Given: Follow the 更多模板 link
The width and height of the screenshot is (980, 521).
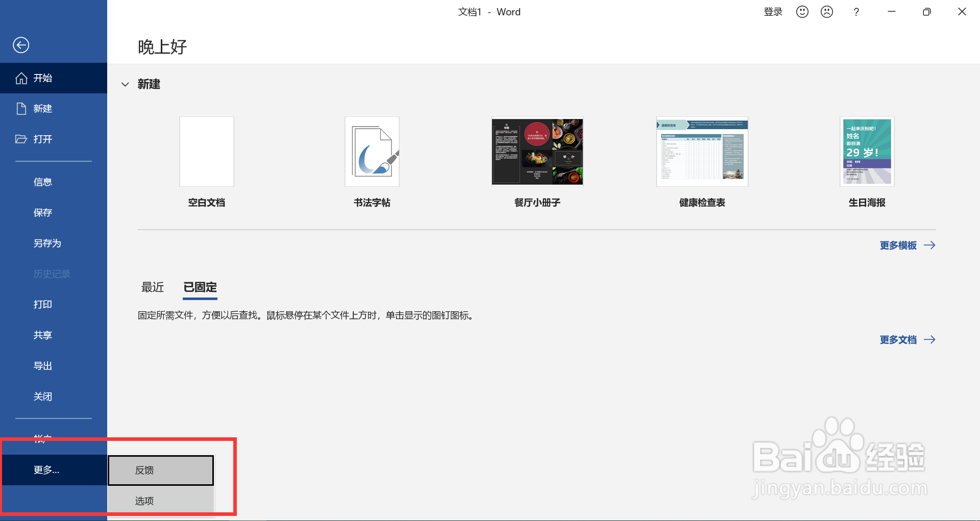Looking at the screenshot, I should coord(908,245).
